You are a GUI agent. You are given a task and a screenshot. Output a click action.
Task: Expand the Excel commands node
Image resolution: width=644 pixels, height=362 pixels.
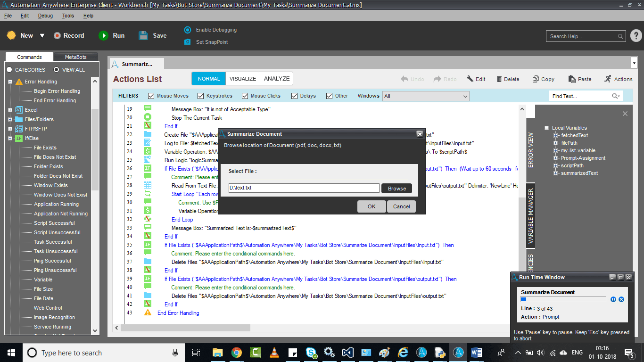point(10,110)
